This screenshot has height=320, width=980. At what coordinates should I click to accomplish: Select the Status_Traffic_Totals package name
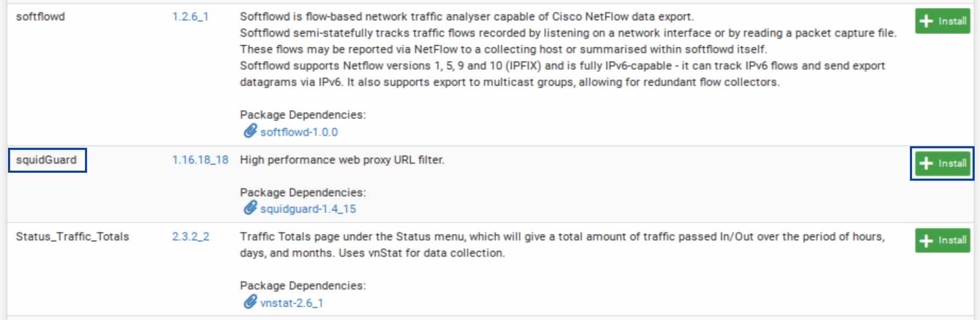(72, 237)
